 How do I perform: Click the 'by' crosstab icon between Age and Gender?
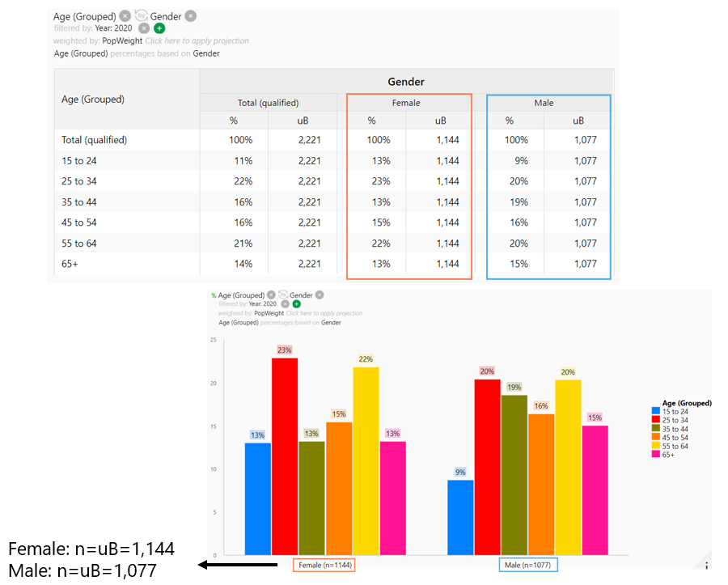[141, 15]
